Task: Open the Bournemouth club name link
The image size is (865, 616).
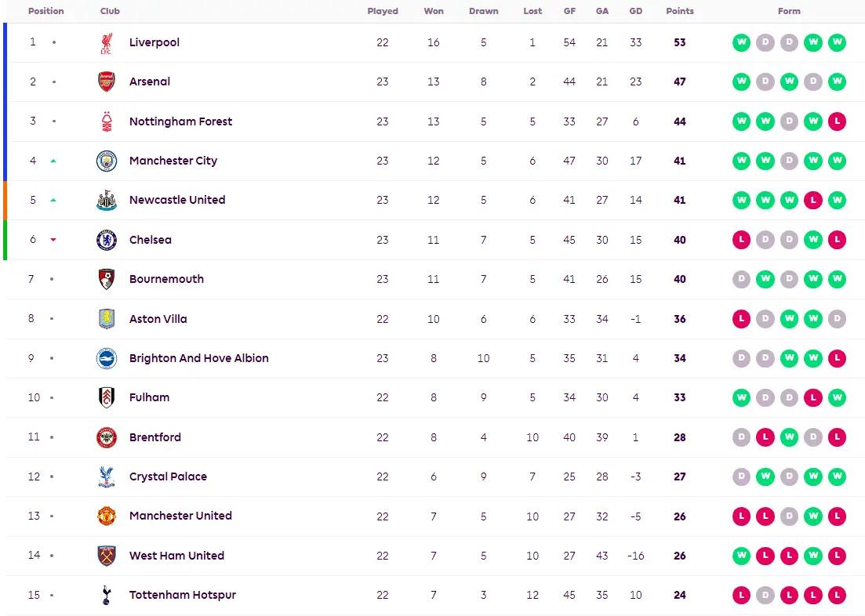Action: pyautogui.click(x=166, y=279)
